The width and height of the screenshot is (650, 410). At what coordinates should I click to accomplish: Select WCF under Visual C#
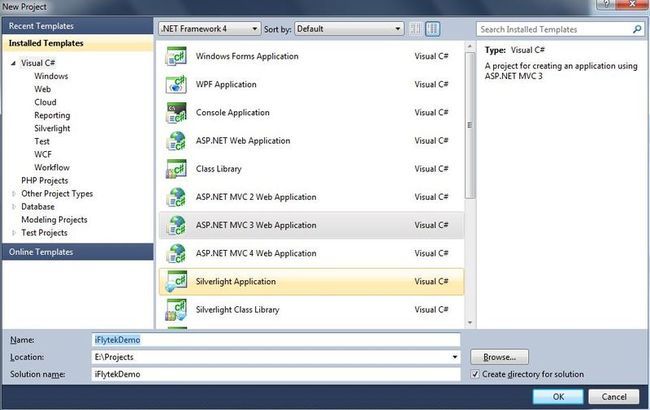click(x=43, y=154)
